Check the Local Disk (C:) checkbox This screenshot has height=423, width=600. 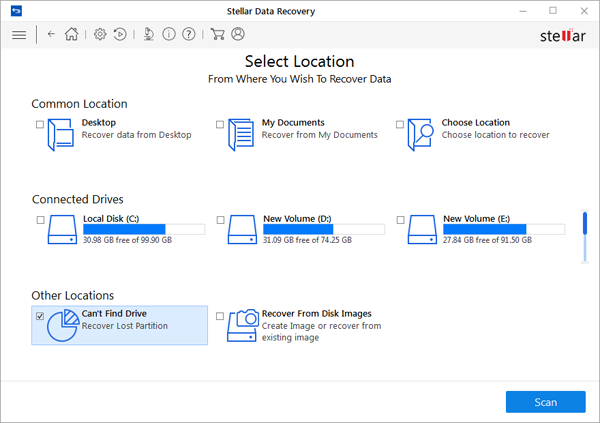click(41, 220)
